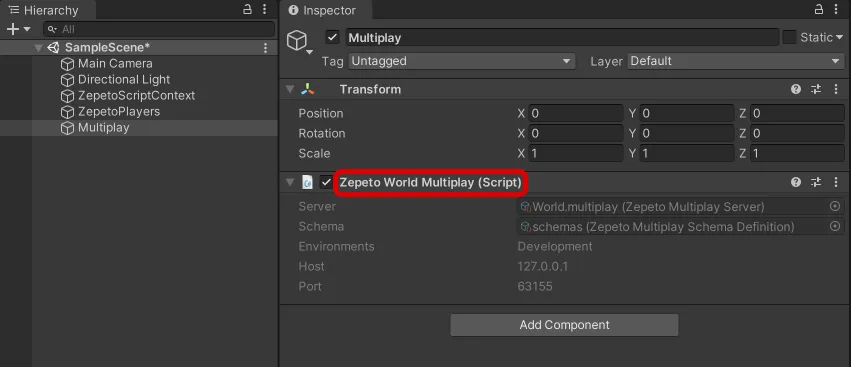Click the Transform component title

(x=370, y=90)
